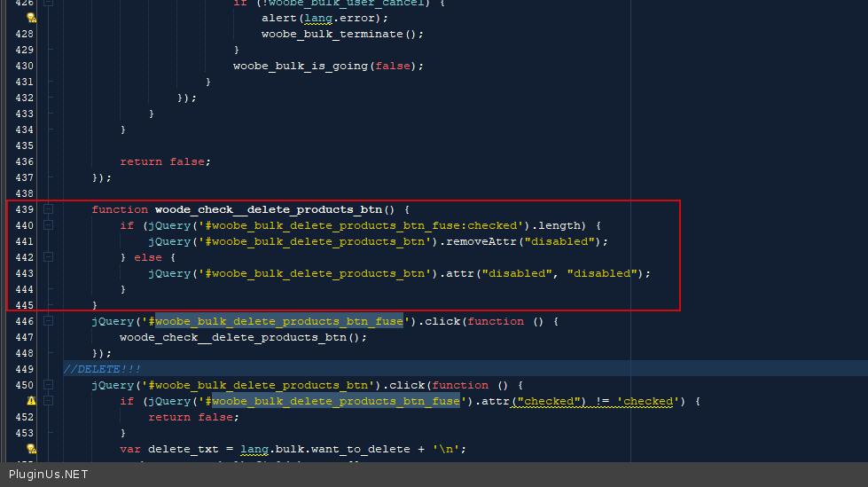Click the lightbulb icon beside var delete_txt

tap(30, 449)
